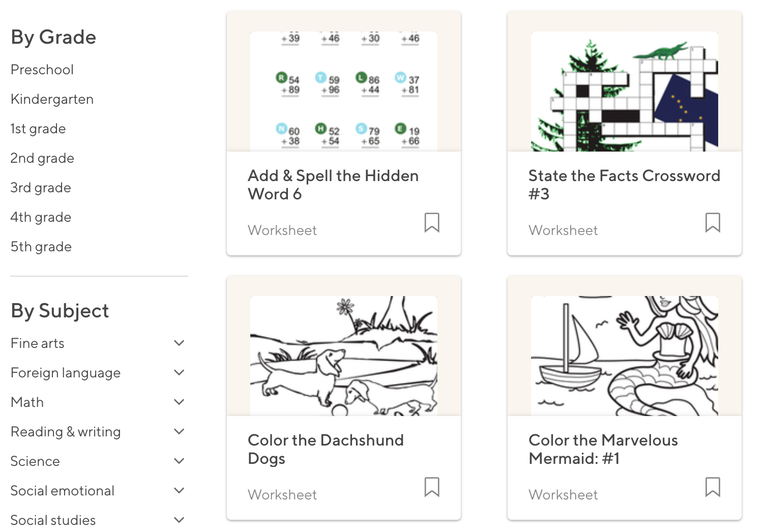Bookmark Color the Marvelous Mermaid #1
766x532 pixels.
[x=713, y=487]
